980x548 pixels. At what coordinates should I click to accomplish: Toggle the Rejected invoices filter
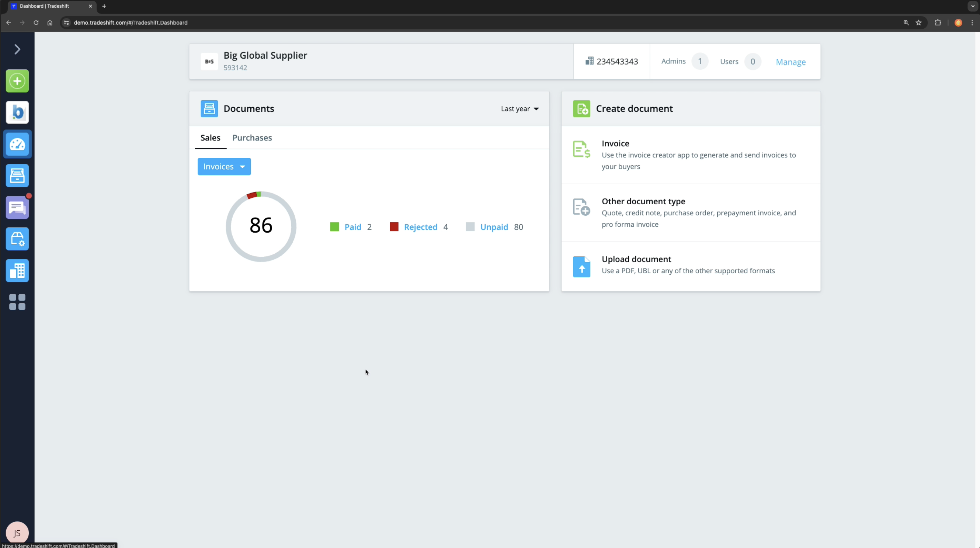click(x=421, y=227)
